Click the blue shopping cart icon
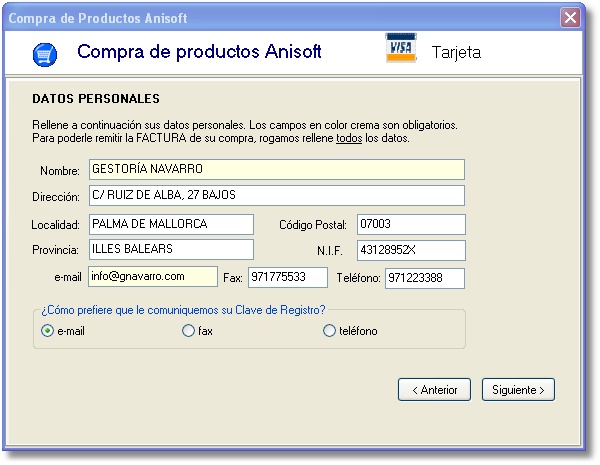600x465 pixels. pyautogui.click(x=45, y=55)
